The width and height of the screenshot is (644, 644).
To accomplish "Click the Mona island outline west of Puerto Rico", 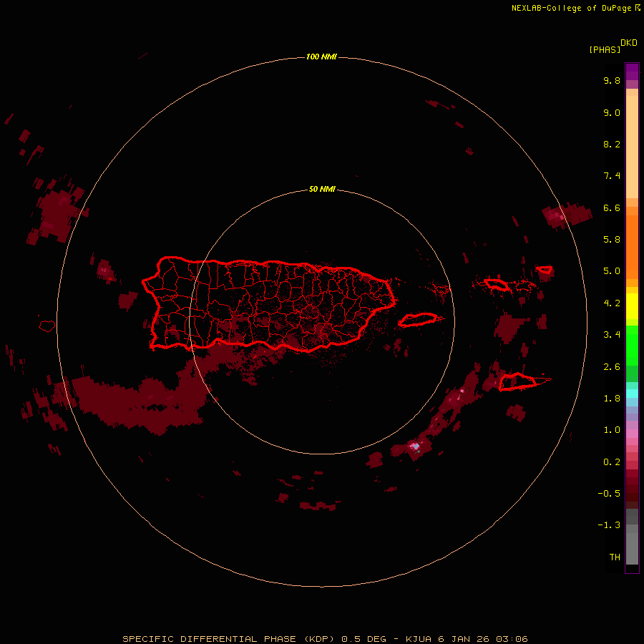I will tap(47, 326).
